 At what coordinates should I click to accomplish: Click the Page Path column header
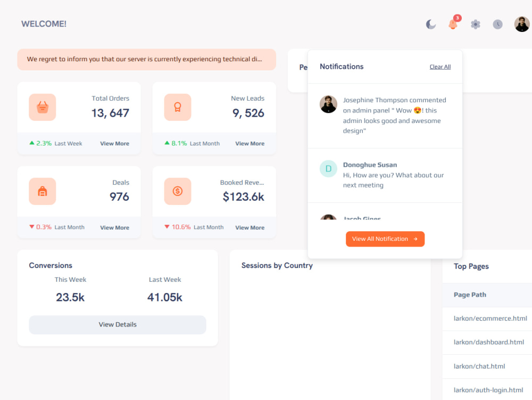click(470, 295)
